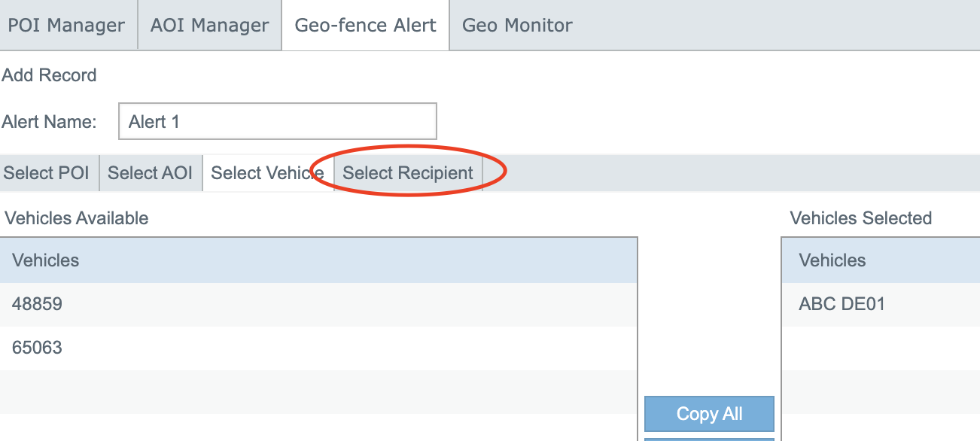
Task: Choose the Select Vehicle sub-tab
Action: tap(266, 173)
